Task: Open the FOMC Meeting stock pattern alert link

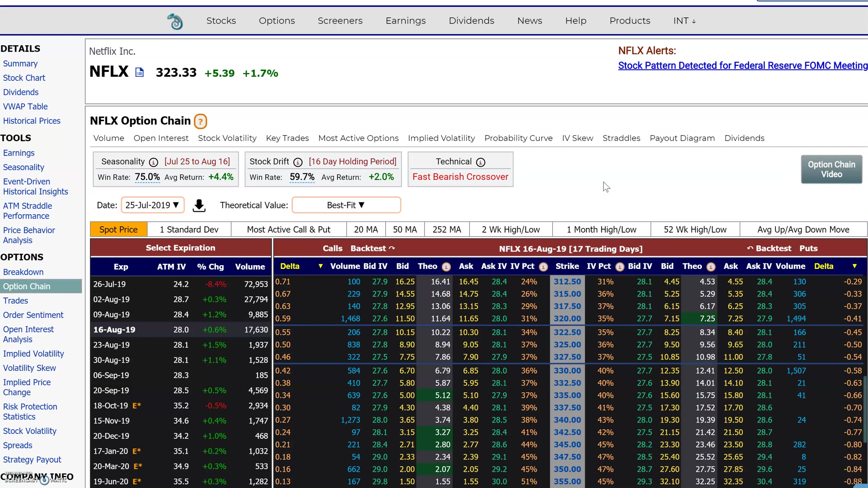Action: coord(742,66)
